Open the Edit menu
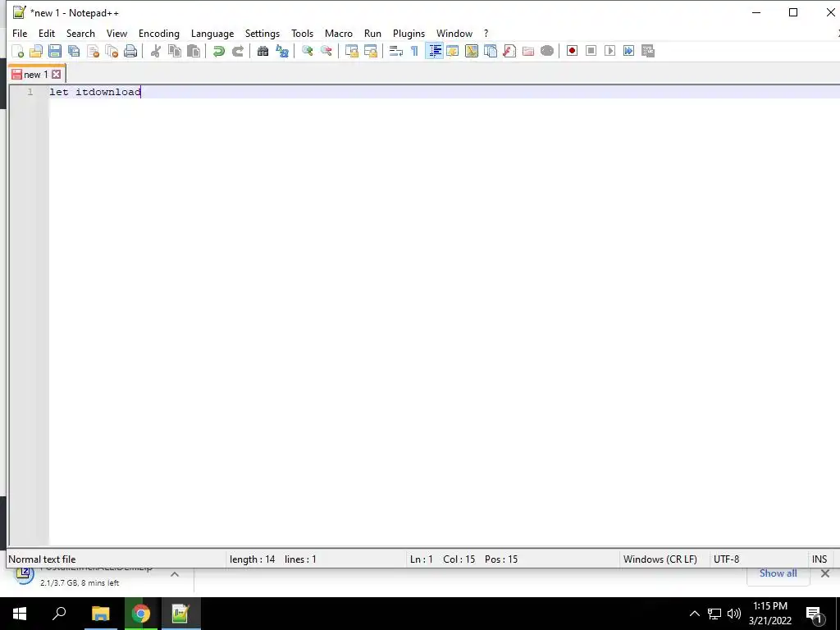 [x=47, y=33]
